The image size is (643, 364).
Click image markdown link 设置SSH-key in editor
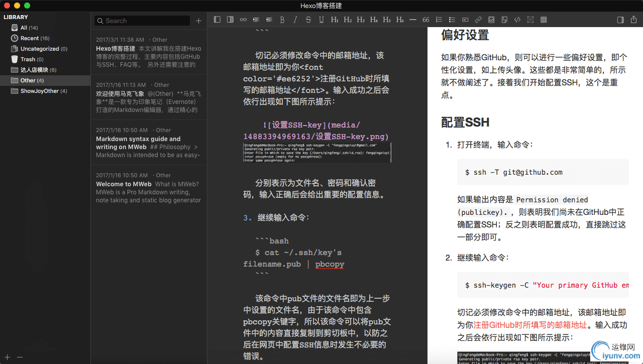pyautogui.click(x=316, y=131)
